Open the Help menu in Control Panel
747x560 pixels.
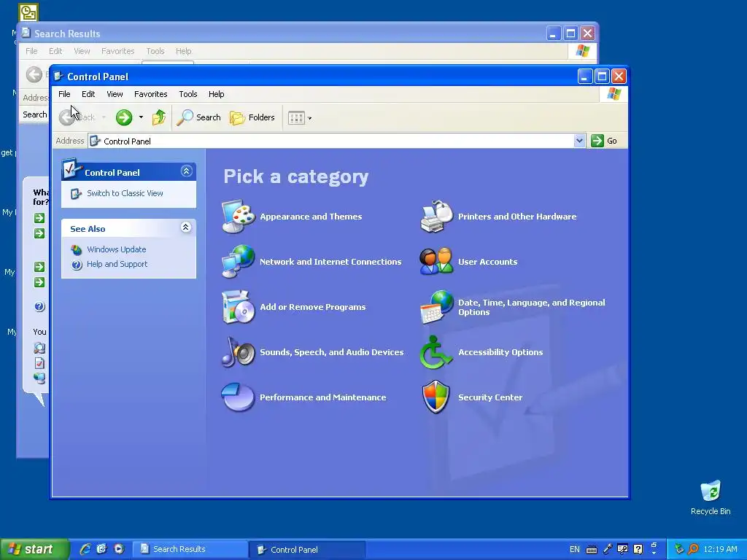tap(216, 94)
